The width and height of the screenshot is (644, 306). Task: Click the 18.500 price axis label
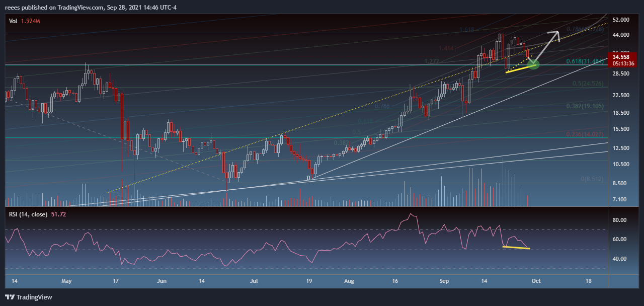(x=622, y=113)
